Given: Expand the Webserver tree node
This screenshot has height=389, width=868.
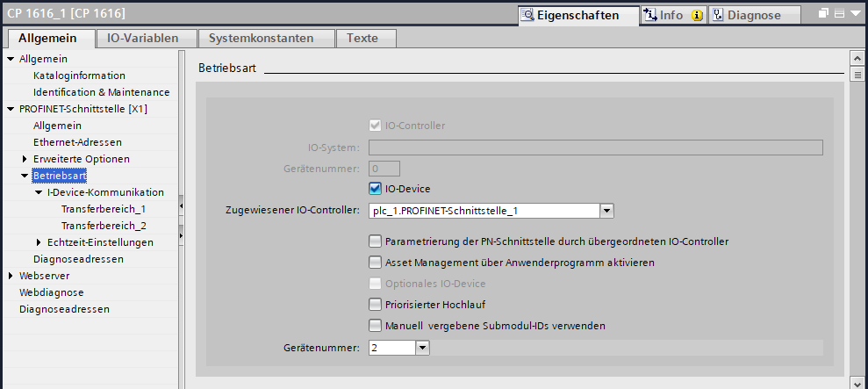Looking at the screenshot, I should click(x=11, y=276).
